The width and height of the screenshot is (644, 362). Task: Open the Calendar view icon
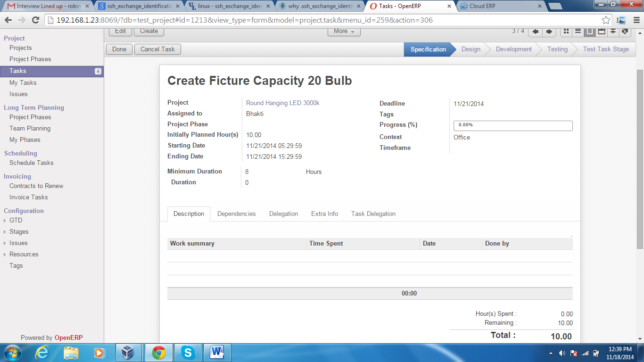[602, 32]
